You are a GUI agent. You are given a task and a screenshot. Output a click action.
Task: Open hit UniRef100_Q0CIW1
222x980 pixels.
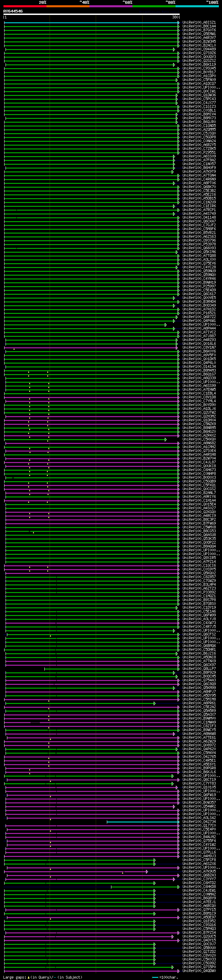(199, 91)
